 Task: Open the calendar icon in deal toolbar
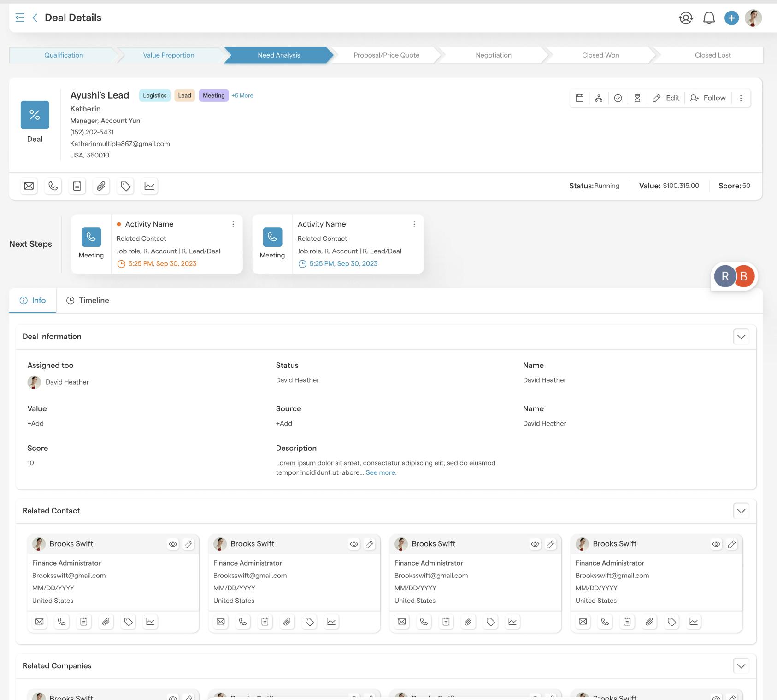580,98
